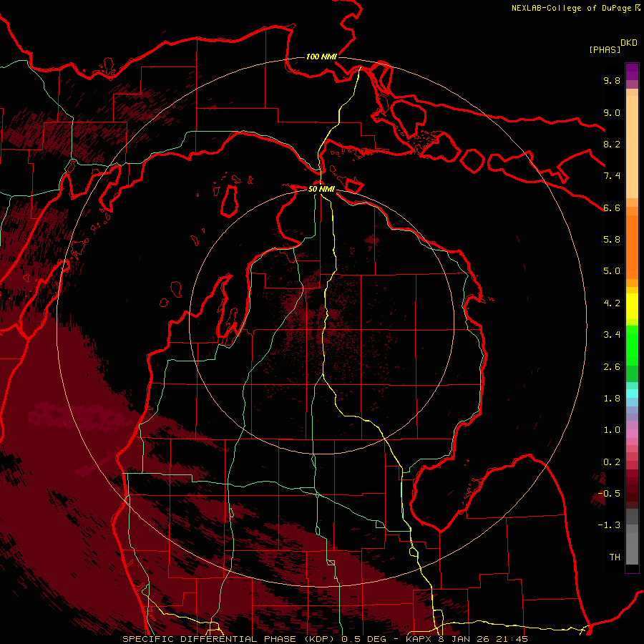The image size is (644, 644).
Task: Click the 2.6 legend value
Action: [612, 367]
